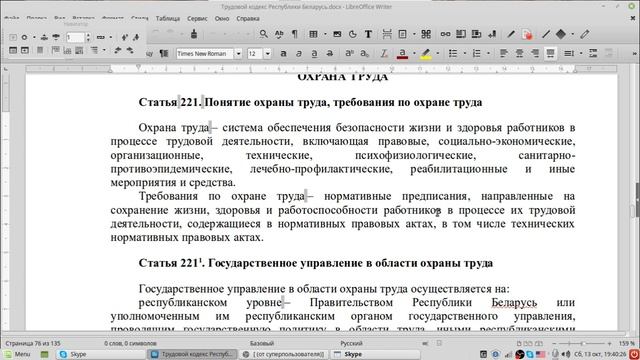Click the Line Spacing icon

(569, 53)
